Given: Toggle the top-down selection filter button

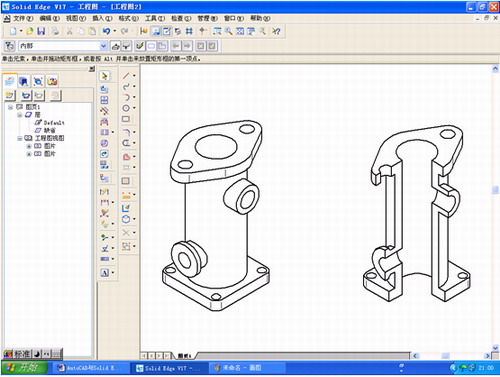Looking at the screenshot, I should coord(116,46).
